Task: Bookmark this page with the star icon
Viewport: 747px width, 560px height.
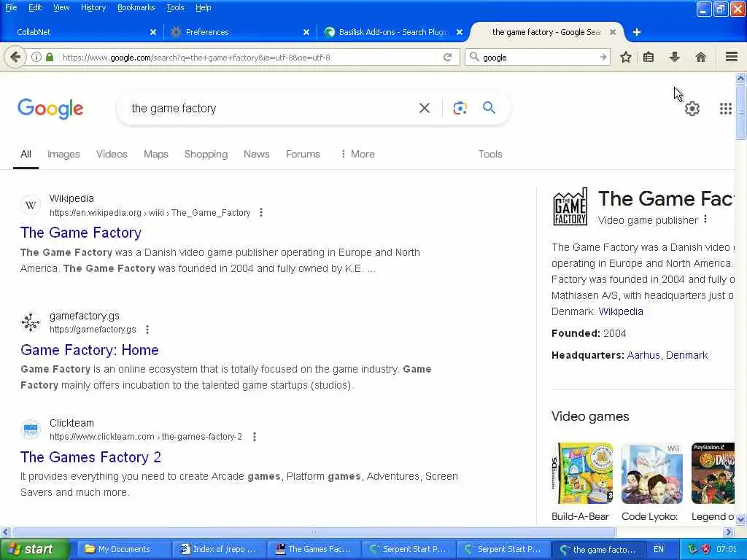Action: click(x=625, y=57)
